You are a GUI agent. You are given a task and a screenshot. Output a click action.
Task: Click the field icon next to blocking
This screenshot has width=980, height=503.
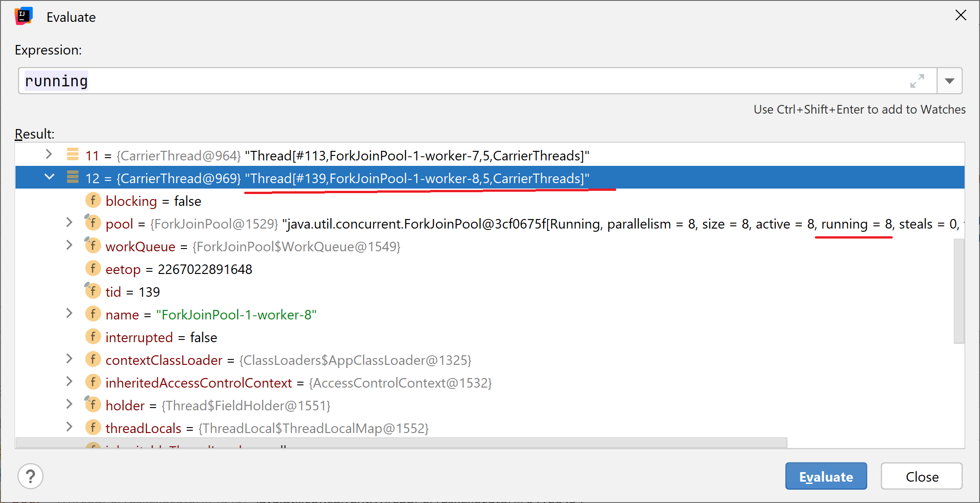coord(93,200)
